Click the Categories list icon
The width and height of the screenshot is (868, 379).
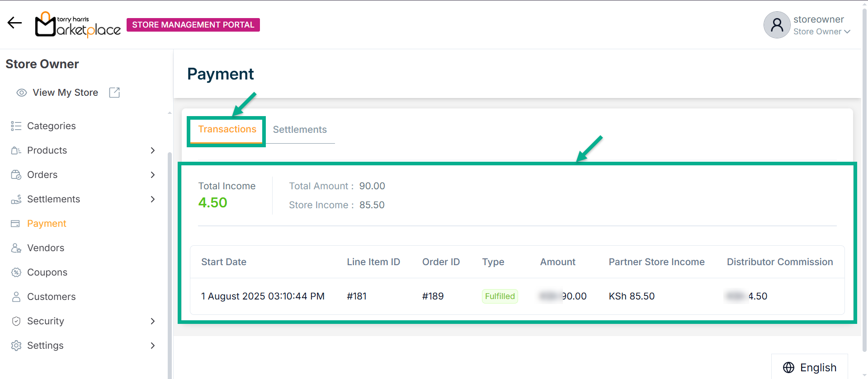(x=16, y=126)
